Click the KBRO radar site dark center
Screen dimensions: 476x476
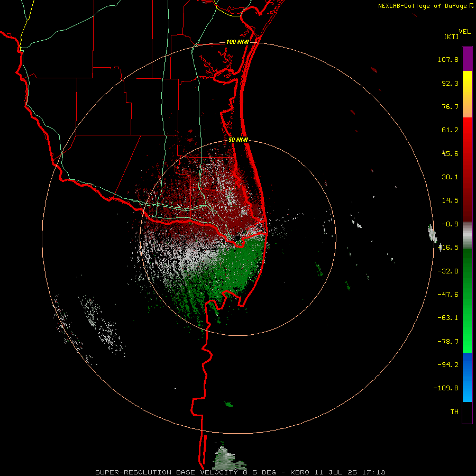point(237,238)
